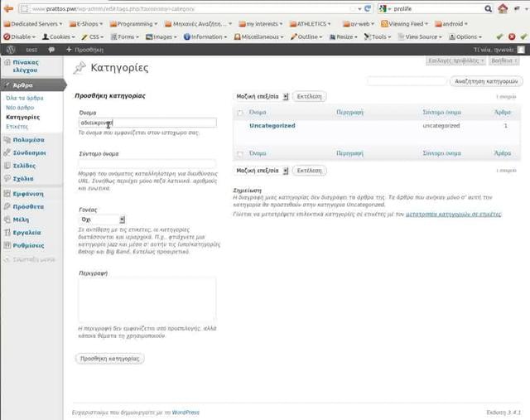
Task: Open the Miscellaneous toolbar menu
Action: pyautogui.click(x=258, y=36)
